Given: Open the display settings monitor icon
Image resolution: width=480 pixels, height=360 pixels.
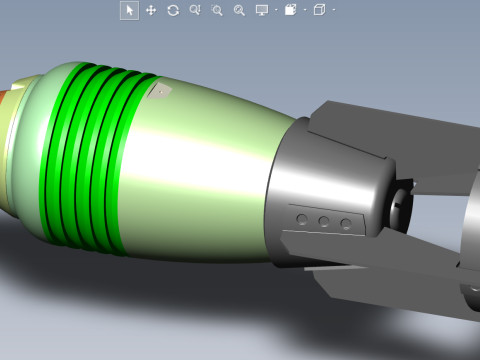Looking at the screenshot, I should (262, 10).
